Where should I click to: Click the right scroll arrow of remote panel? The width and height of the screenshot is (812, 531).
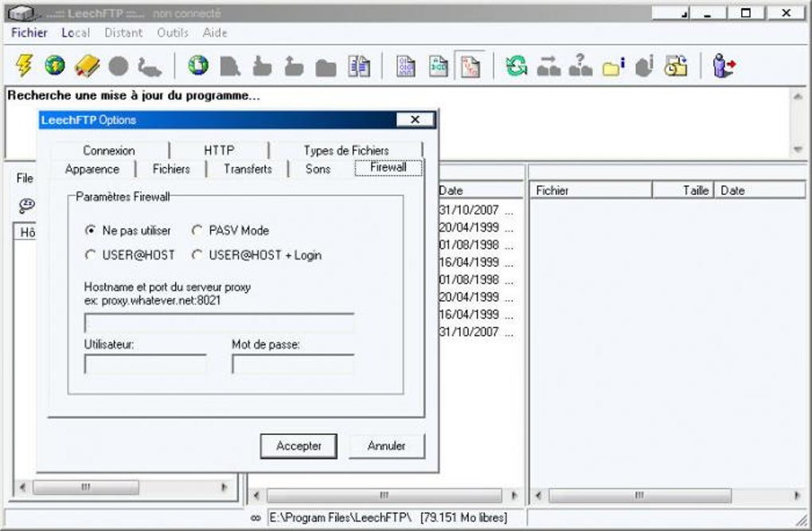click(x=796, y=496)
